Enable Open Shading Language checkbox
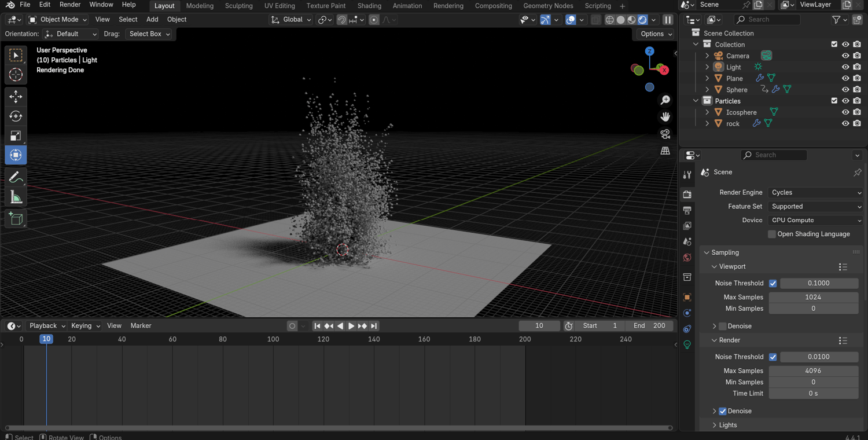 [772, 234]
